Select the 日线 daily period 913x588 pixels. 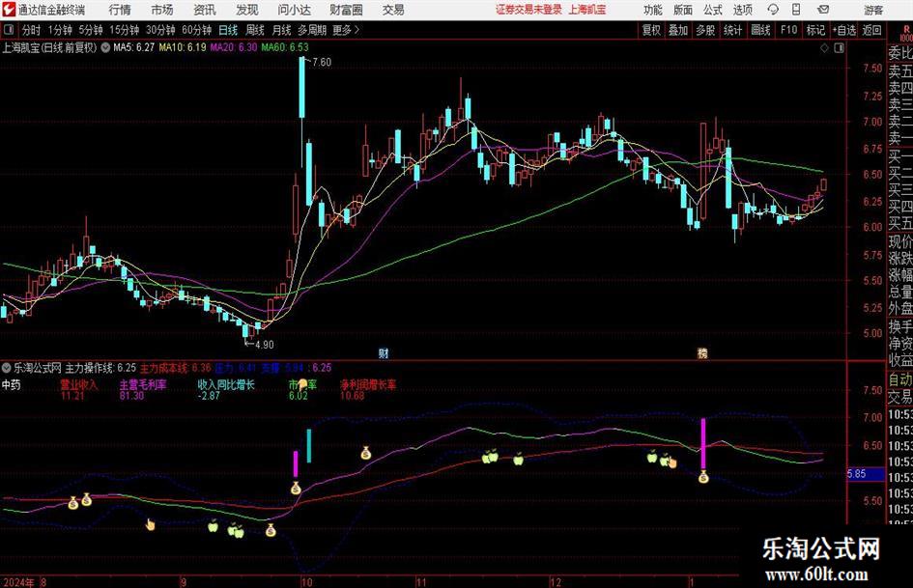[x=228, y=30]
